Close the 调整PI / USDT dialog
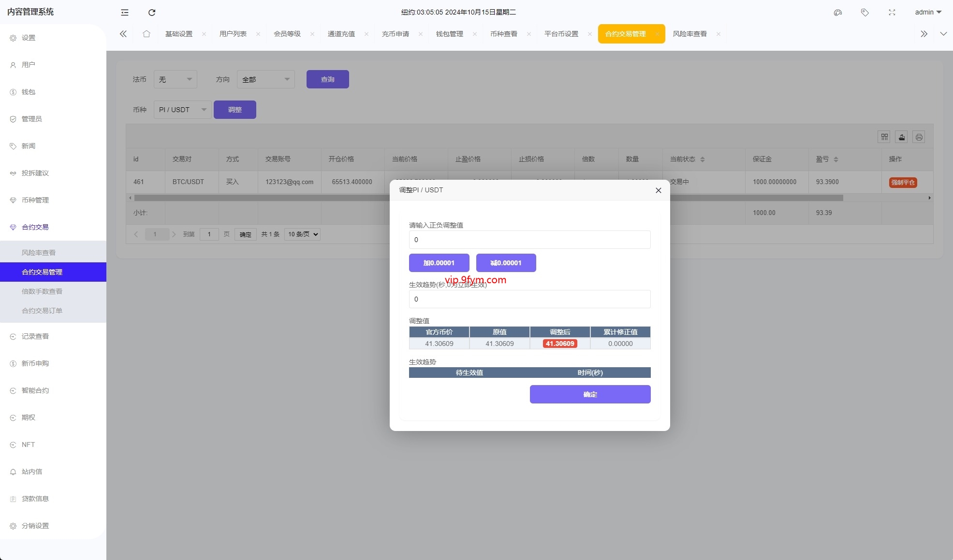953x560 pixels. point(658,190)
